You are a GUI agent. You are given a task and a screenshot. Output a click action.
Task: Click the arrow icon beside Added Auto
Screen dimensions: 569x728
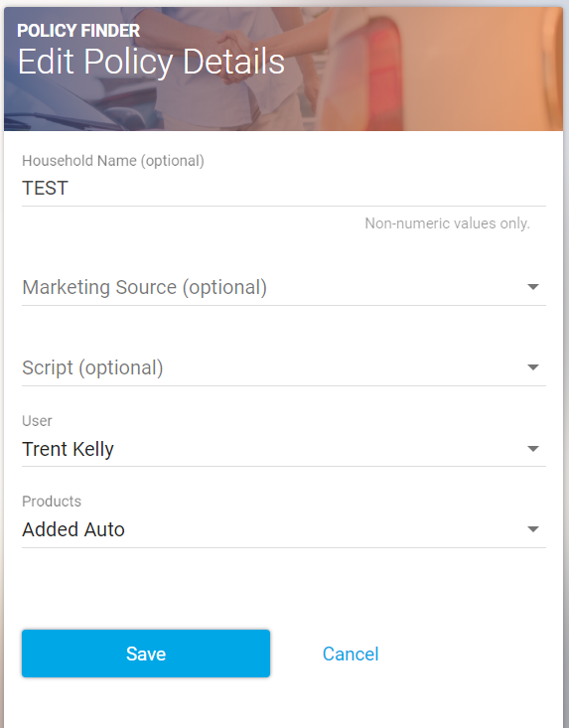coord(533,528)
